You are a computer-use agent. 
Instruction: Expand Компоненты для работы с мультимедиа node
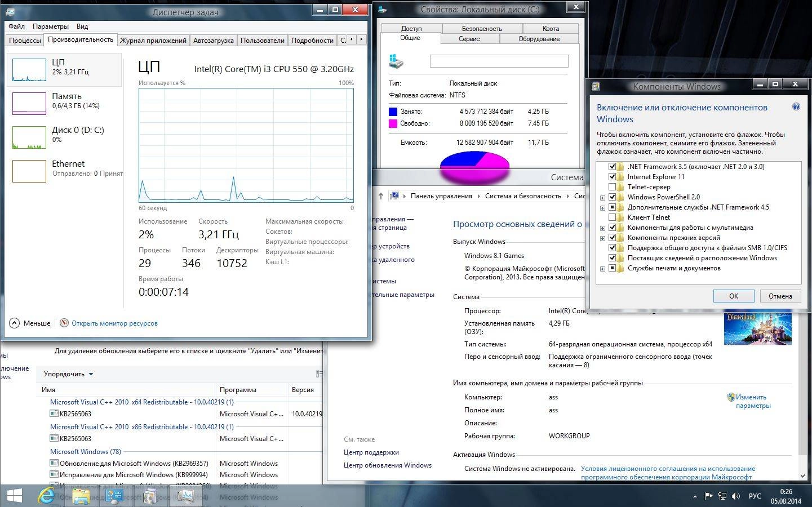(602, 228)
